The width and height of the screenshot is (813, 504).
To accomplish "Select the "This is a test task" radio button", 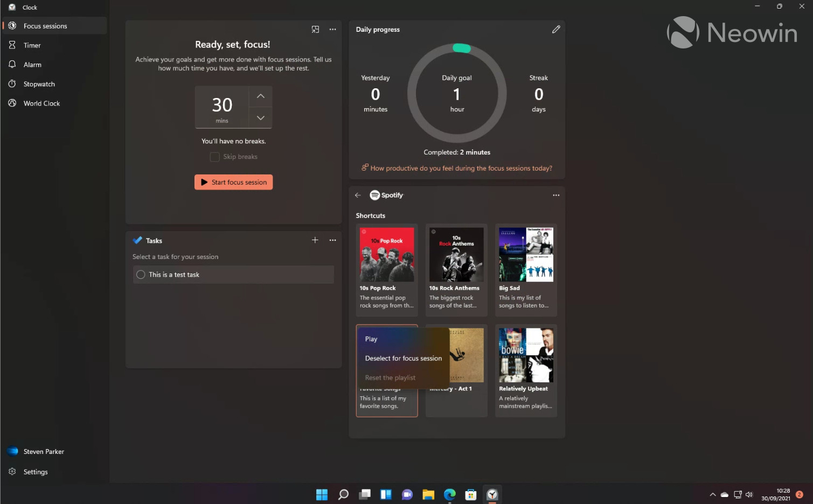I will (140, 274).
